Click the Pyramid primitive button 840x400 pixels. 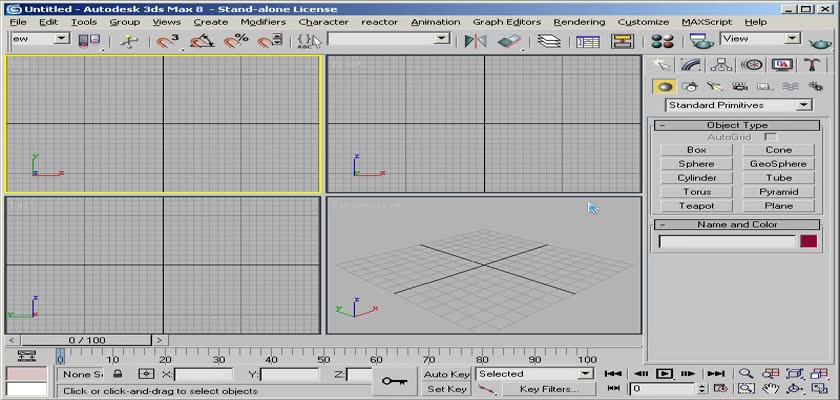tap(778, 192)
